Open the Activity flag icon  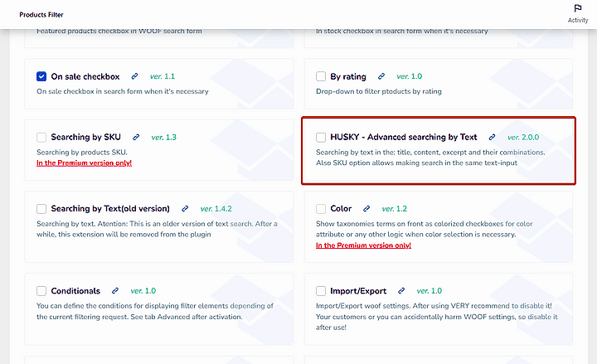point(578,9)
